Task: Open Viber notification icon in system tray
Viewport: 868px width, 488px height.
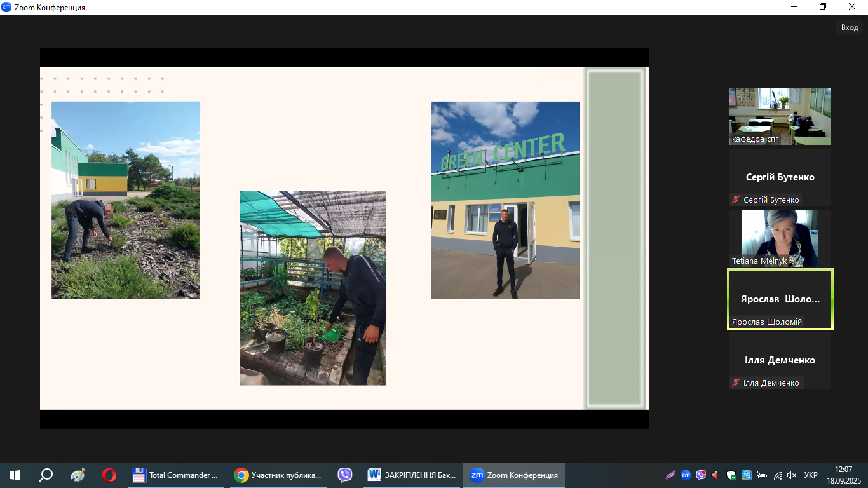Action: tap(701, 475)
